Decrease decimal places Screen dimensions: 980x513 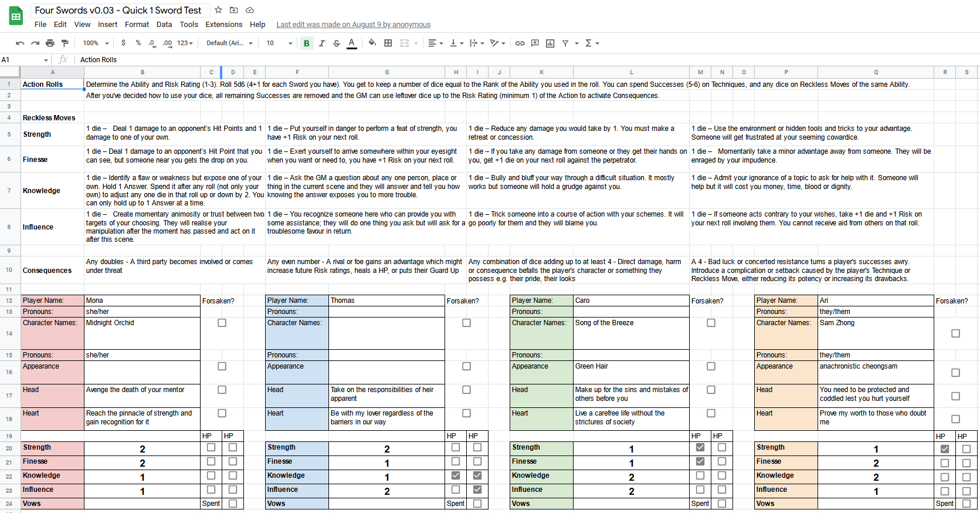tap(152, 43)
